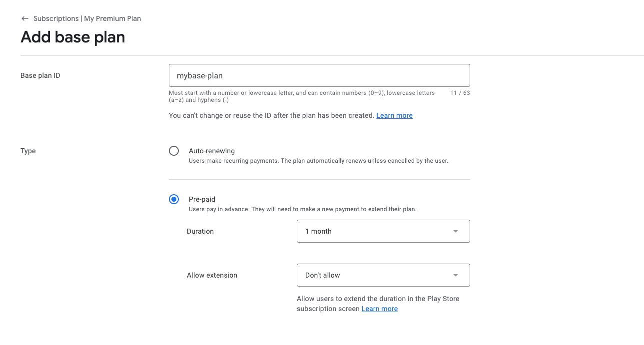Screen dimensions: 644x345
Task: Click the back arrow icon
Action: coord(25,18)
